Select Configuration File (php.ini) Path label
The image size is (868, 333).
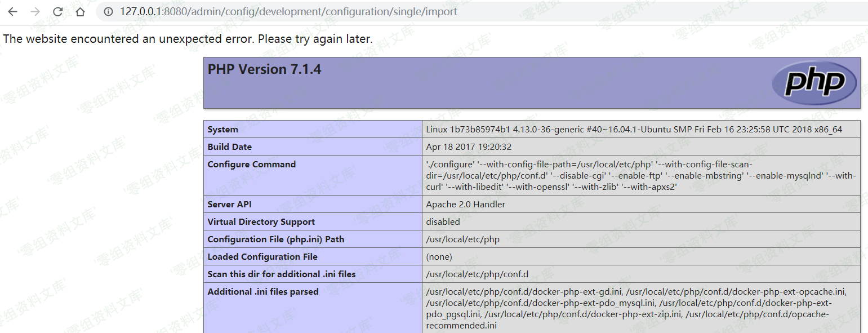coord(275,239)
